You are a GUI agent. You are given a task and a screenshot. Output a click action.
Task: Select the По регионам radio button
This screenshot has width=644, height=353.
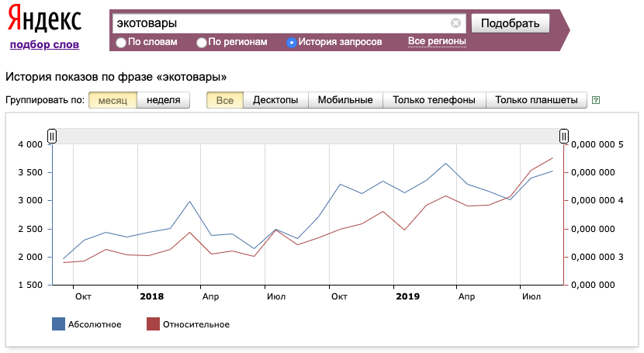point(201,42)
